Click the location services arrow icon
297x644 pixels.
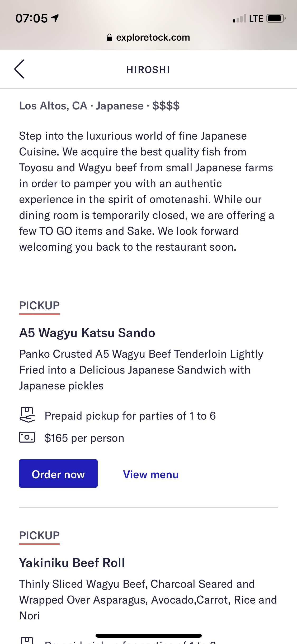pyautogui.click(x=55, y=18)
